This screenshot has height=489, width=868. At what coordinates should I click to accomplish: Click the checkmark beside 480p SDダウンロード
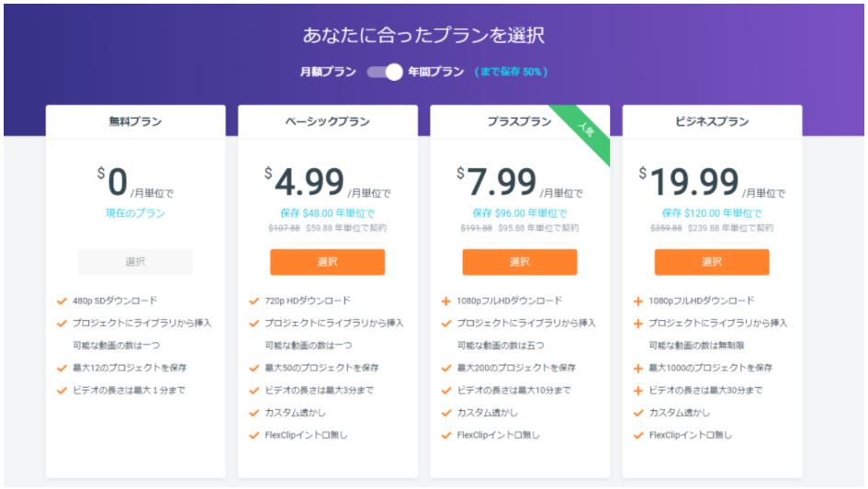62,301
